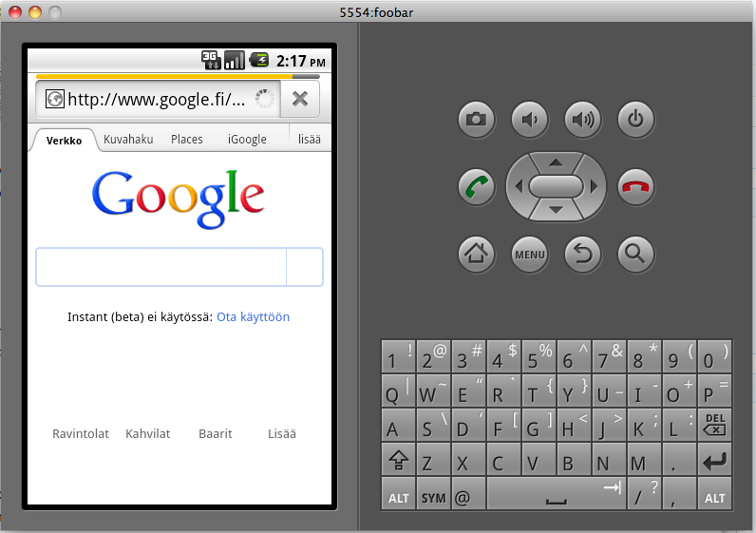
Task: Click the SYM key
Action: coord(433,494)
